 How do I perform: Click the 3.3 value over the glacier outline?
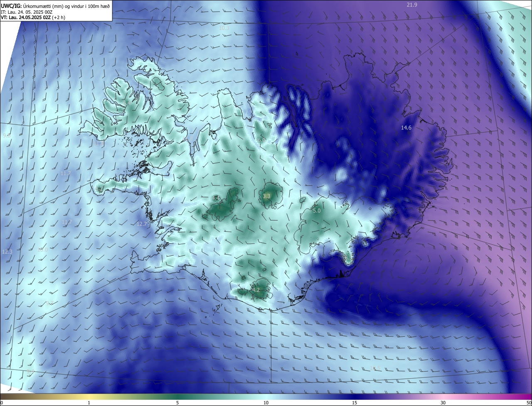(267, 196)
